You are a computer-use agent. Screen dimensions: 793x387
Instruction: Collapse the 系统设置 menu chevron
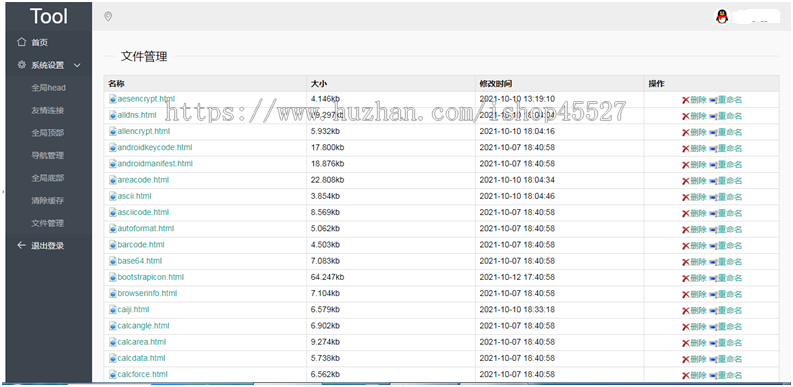coord(77,65)
